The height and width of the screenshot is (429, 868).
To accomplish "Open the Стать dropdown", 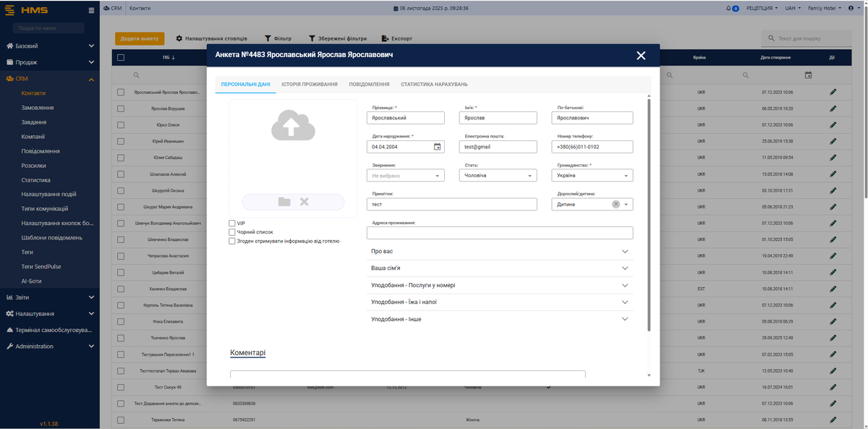I will pos(498,176).
